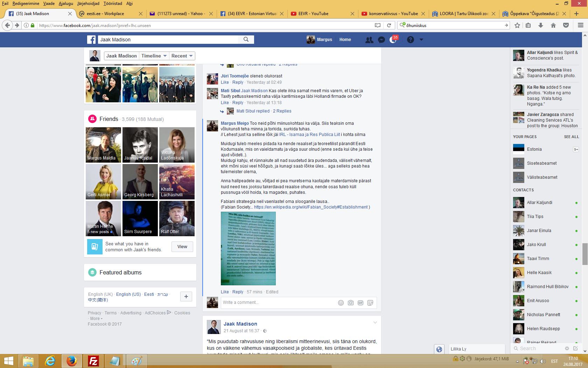The height and width of the screenshot is (368, 588).
Task: Open chat with Allar Kaljundi in contacts
Action: [545, 203]
